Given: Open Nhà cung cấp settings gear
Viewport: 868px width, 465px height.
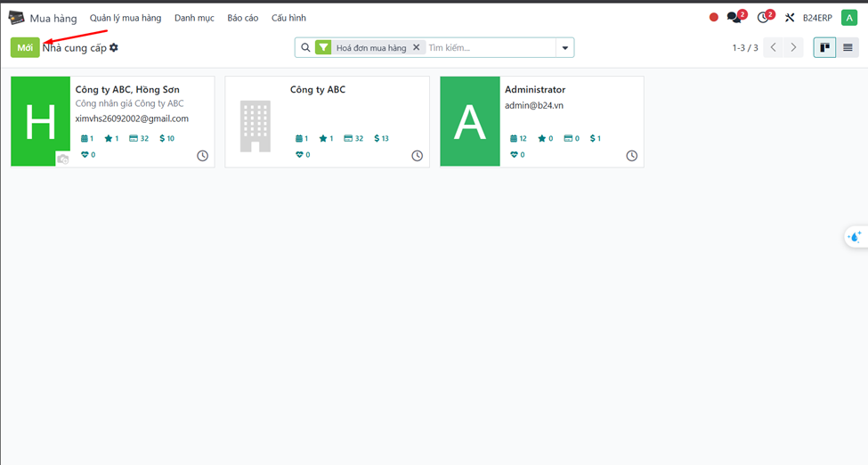Looking at the screenshot, I should (x=114, y=47).
